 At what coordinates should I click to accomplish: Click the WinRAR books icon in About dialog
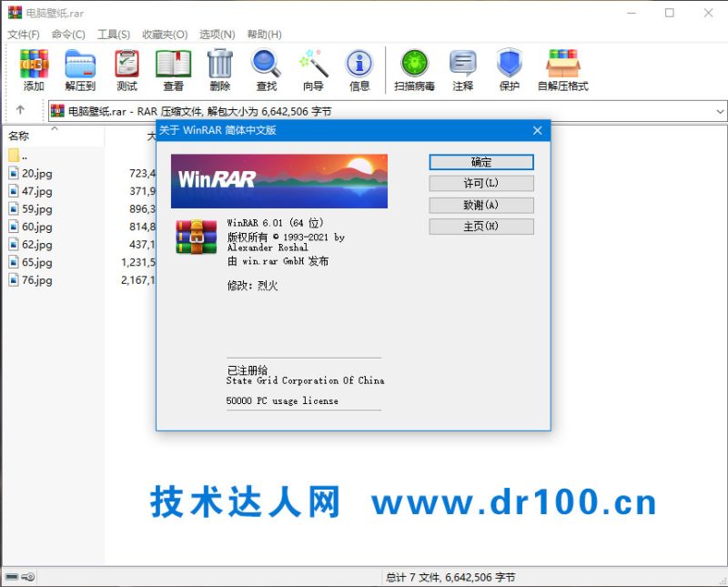[196, 237]
